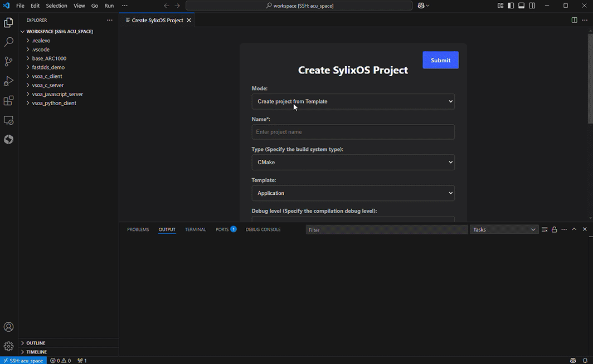Screen dimensions: 593x364
Task: Open the File menu
Action: 20,6
